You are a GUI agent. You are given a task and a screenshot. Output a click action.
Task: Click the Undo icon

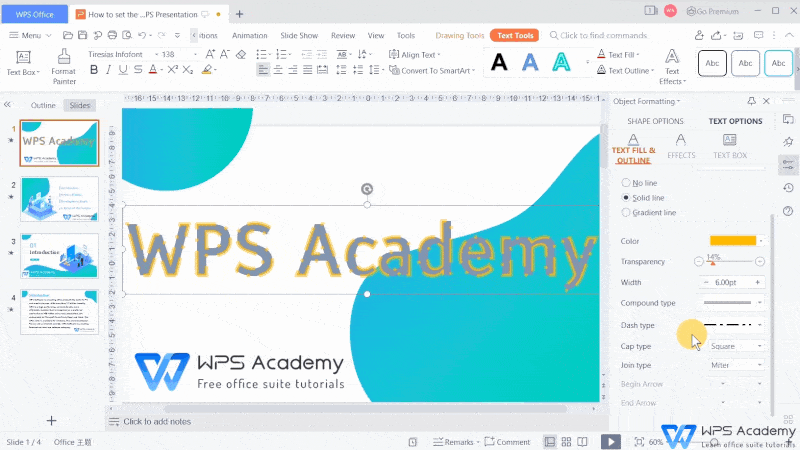pyautogui.click(x=142, y=35)
